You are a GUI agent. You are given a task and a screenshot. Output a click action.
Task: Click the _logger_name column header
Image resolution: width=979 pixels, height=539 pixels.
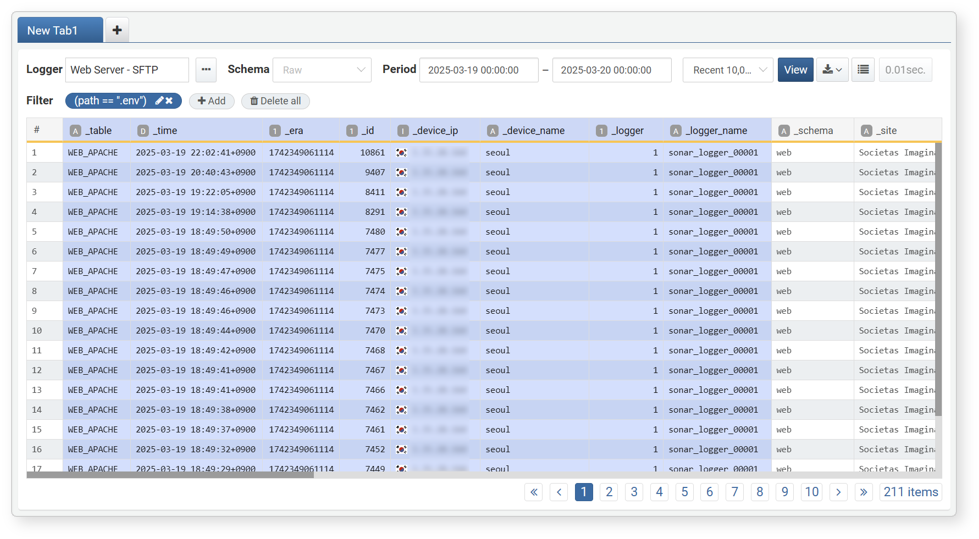pos(717,131)
